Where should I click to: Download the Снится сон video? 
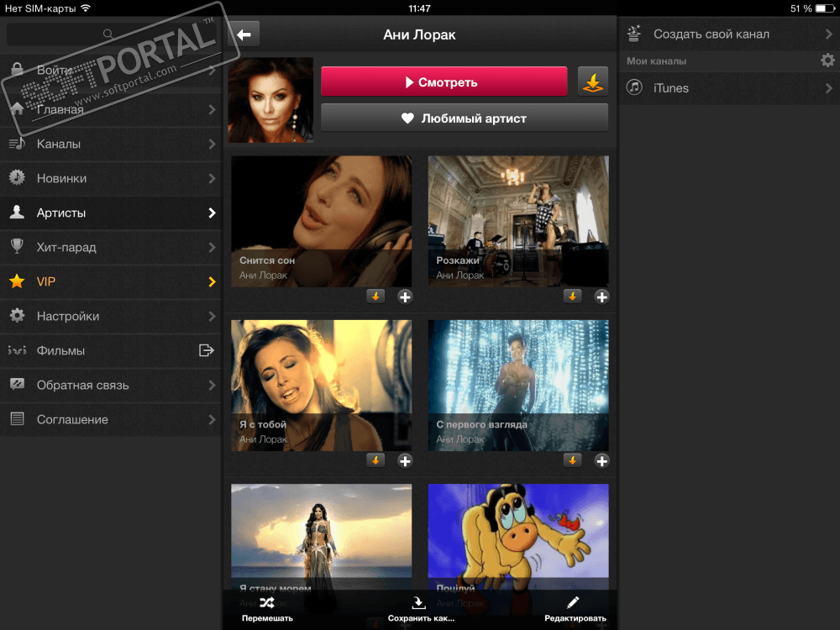pos(375,297)
